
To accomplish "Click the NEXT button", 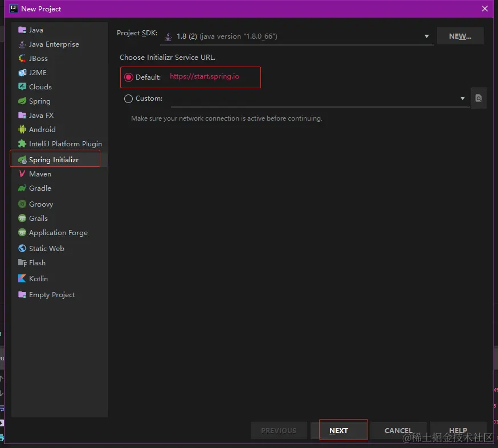I will [x=338, y=430].
